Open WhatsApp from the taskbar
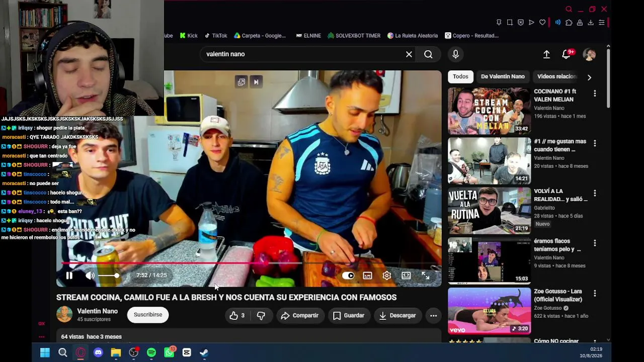 [x=170, y=352]
